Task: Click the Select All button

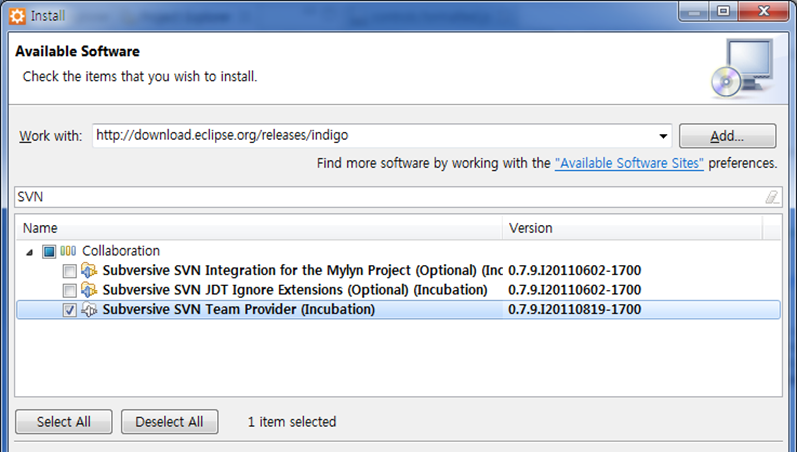Action: [64, 421]
